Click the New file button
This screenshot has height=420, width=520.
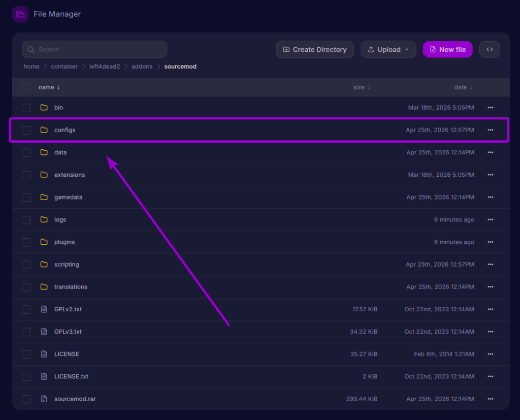tap(447, 49)
